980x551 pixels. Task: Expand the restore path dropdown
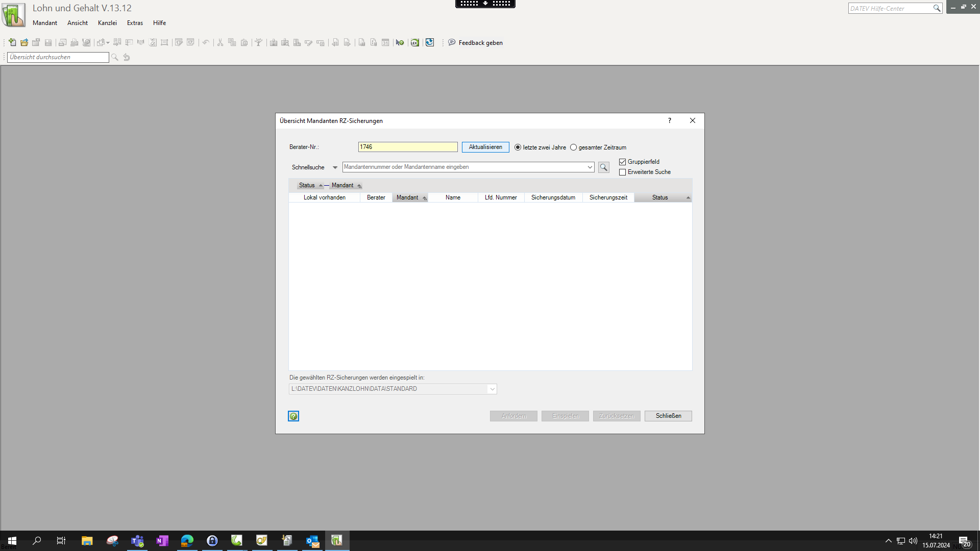coord(492,389)
